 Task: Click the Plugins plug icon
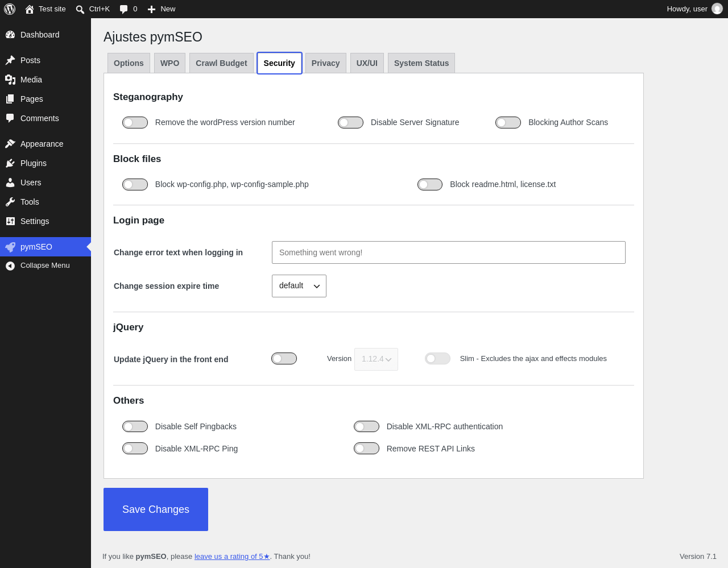pos(10,163)
